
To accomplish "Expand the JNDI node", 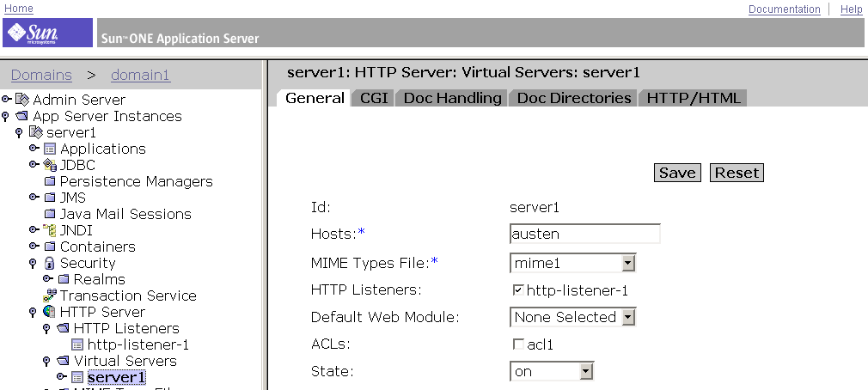I will pos(34,230).
